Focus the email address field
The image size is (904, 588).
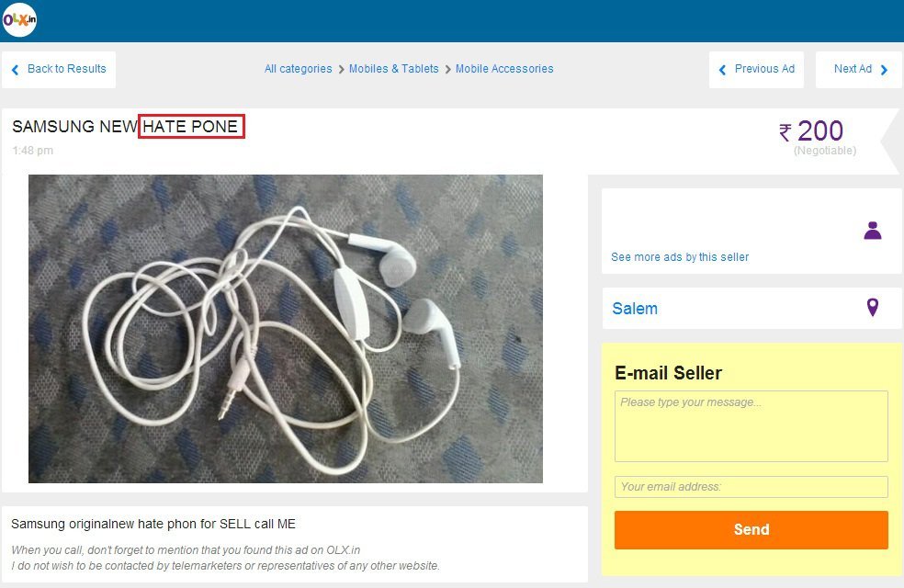coord(751,487)
